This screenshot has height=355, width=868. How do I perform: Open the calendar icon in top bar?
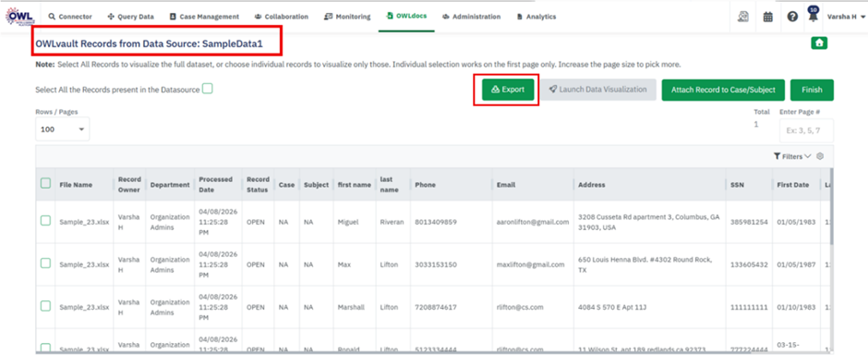pyautogui.click(x=767, y=17)
